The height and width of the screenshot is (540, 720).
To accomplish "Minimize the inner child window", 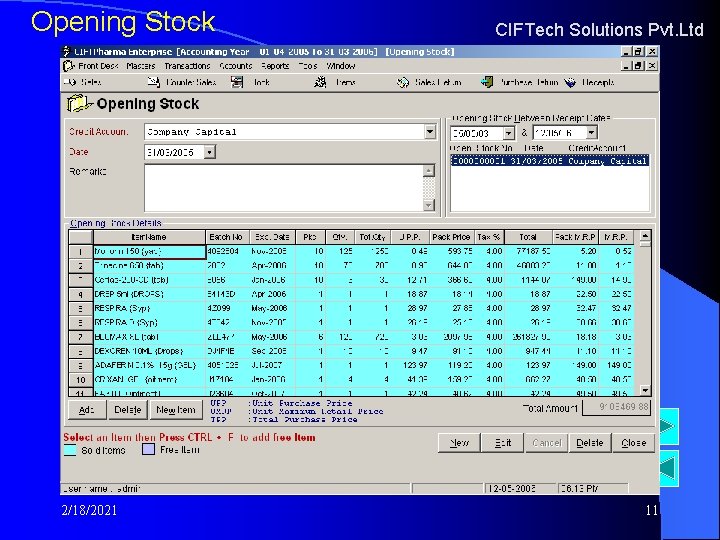I will (626, 66).
